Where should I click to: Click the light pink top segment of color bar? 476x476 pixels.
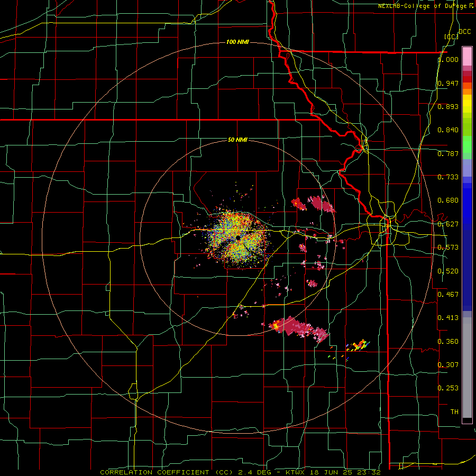tap(467, 57)
